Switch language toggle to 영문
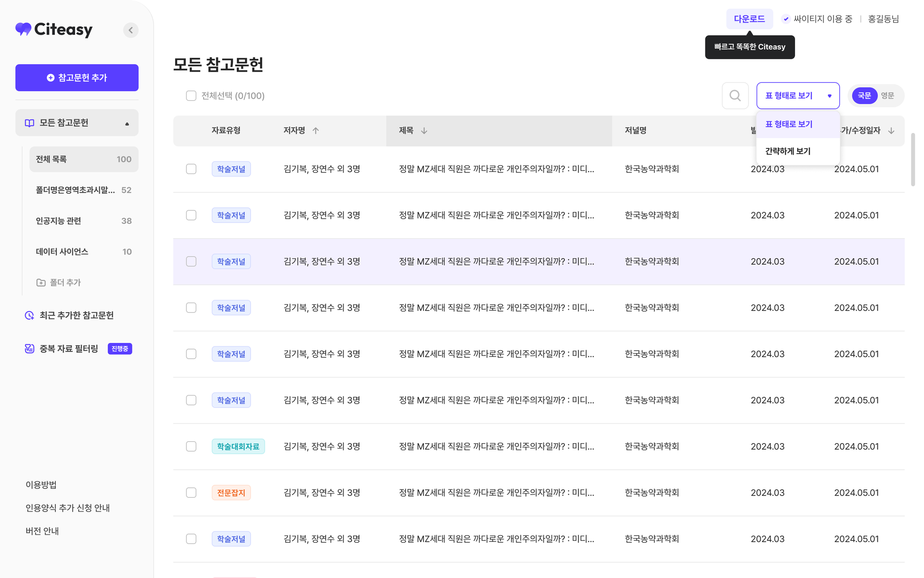Viewport: 924px width, 578px height. (x=887, y=96)
